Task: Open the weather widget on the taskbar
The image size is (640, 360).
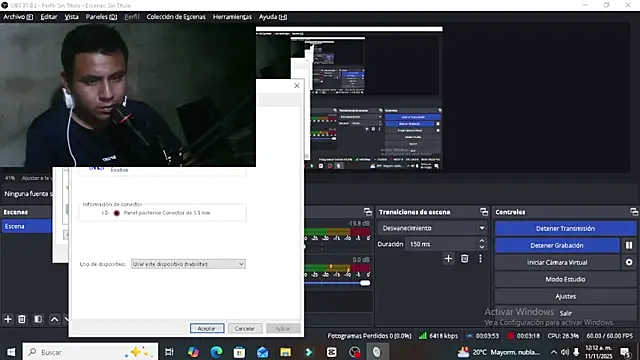Action: [x=498, y=352]
